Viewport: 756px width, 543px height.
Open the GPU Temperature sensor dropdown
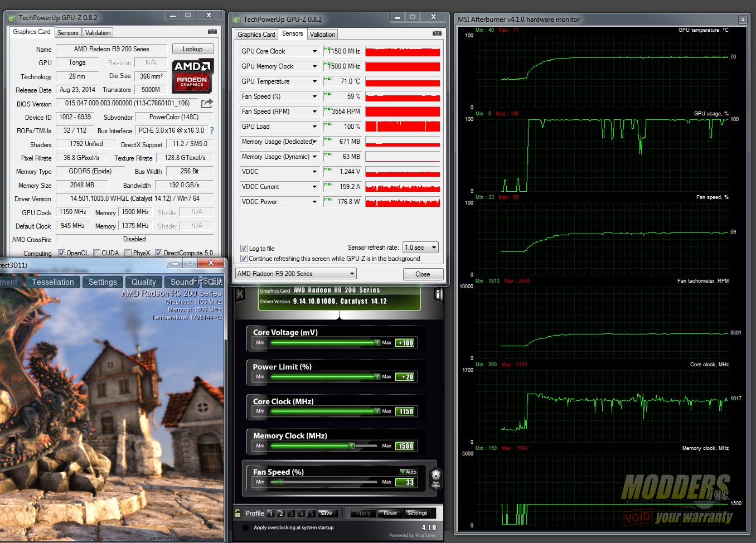point(314,81)
